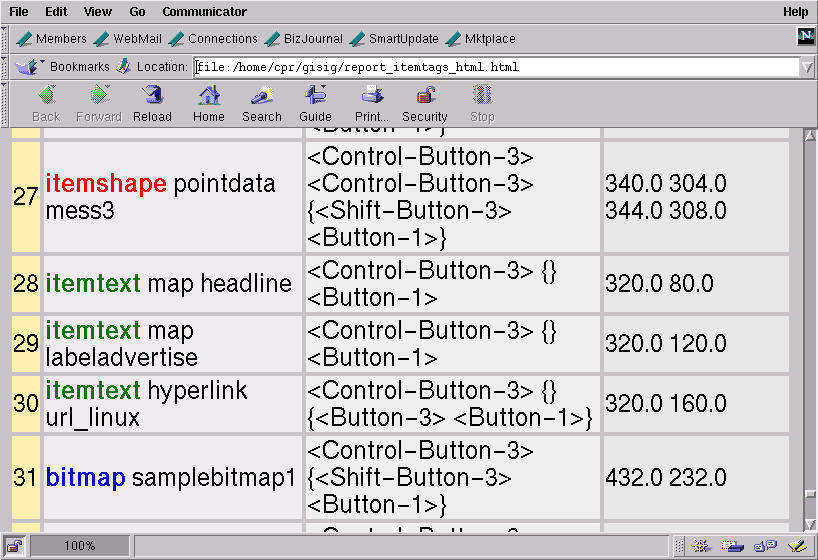The height and width of the screenshot is (560, 818).
Task: Click the Netscape N logo throbber
Action: [806, 36]
